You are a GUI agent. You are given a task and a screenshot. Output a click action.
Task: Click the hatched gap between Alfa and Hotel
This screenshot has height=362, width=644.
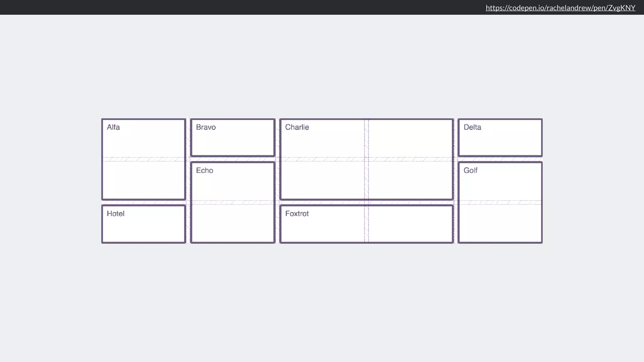coord(143,202)
